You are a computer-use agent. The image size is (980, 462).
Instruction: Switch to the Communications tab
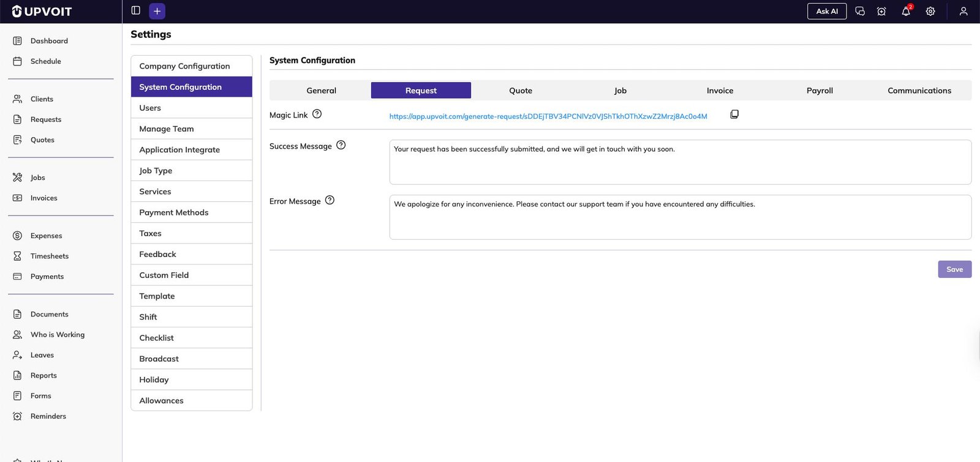click(919, 91)
